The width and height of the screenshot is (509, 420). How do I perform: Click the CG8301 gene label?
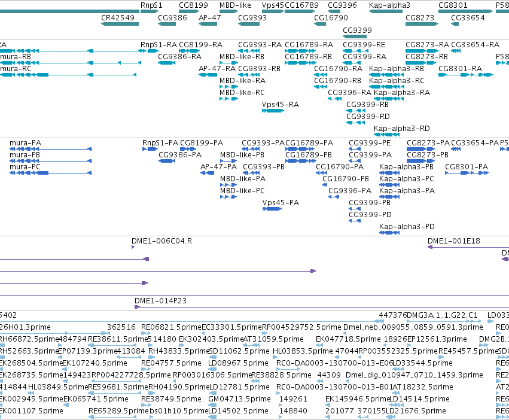[x=453, y=5]
